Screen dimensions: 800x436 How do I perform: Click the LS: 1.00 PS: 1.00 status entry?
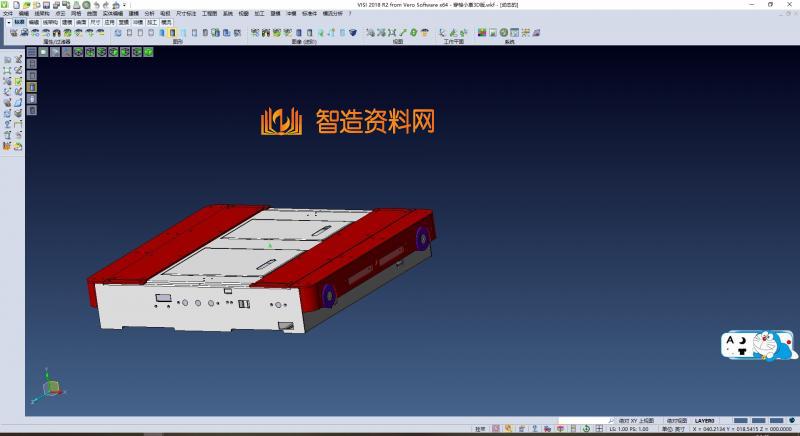tap(629, 429)
